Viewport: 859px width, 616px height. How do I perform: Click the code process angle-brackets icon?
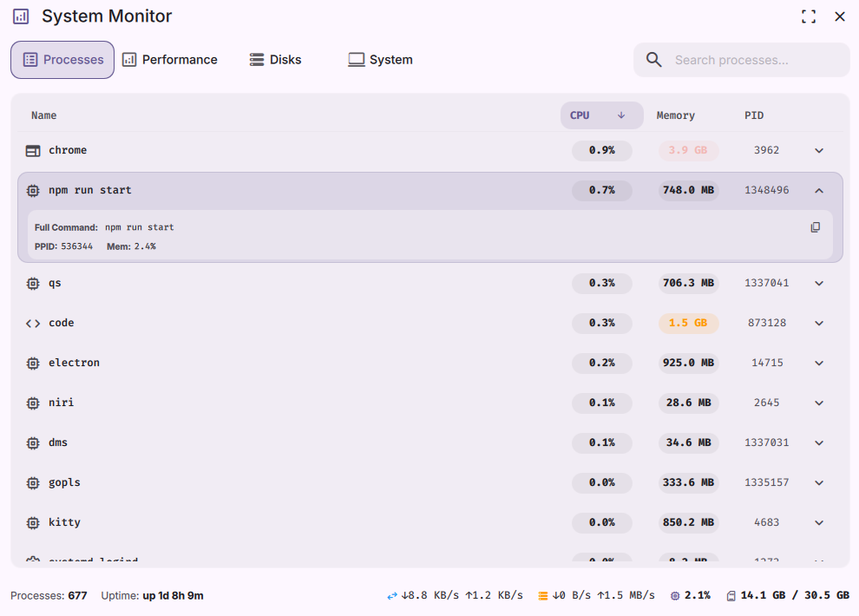(33, 324)
